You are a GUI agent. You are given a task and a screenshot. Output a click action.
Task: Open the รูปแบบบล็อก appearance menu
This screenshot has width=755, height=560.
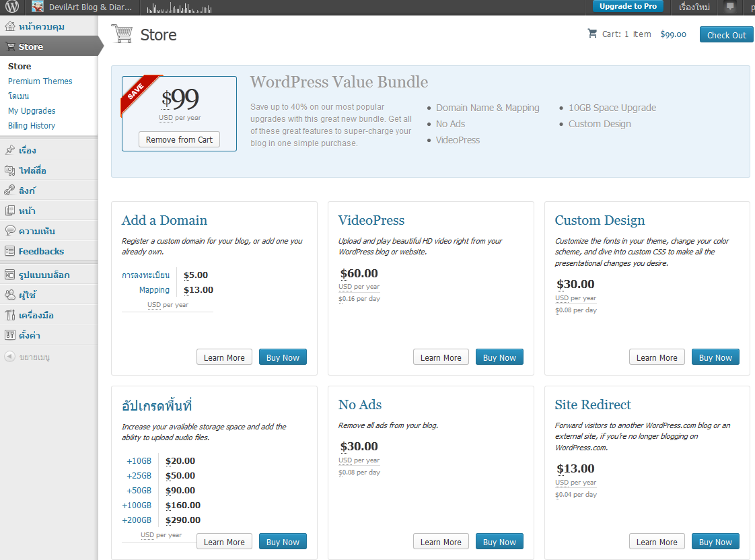point(44,275)
